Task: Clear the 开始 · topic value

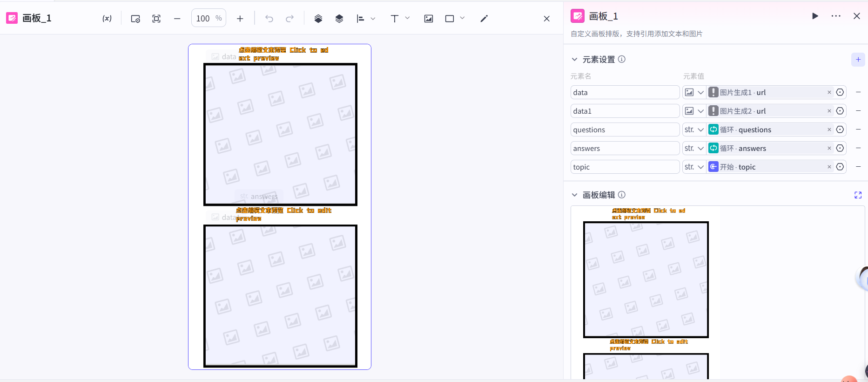Action: coord(829,167)
